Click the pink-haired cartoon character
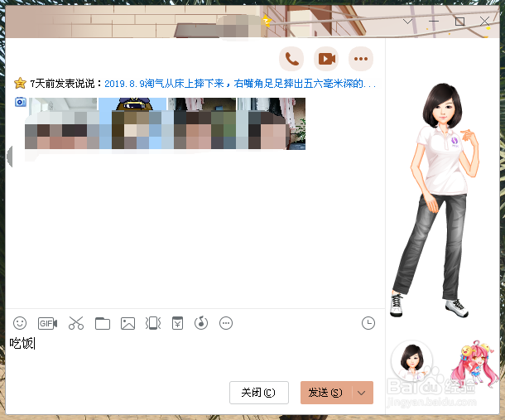 pyautogui.click(x=474, y=364)
